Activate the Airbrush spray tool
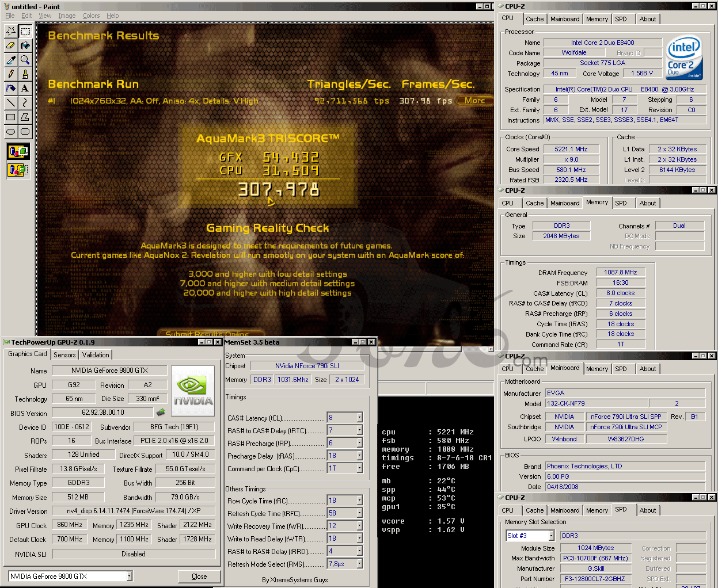Image resolution: width=718 pixels, height=588 pixels. [11, 89]
